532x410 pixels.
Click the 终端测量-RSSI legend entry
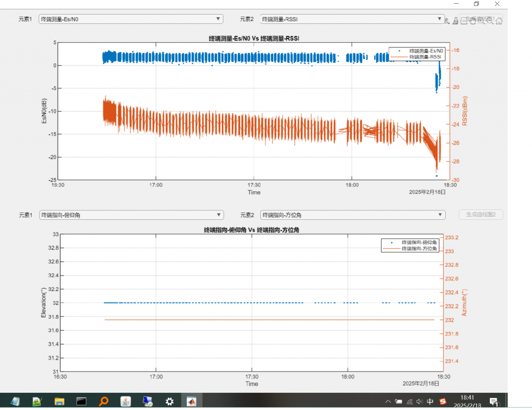click(417, 57)
